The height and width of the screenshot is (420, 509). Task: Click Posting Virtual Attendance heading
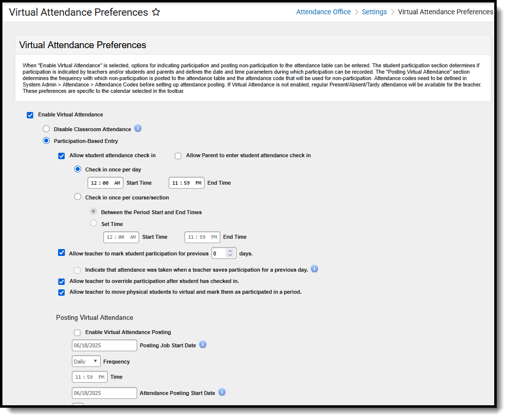(x=94, y=317)
